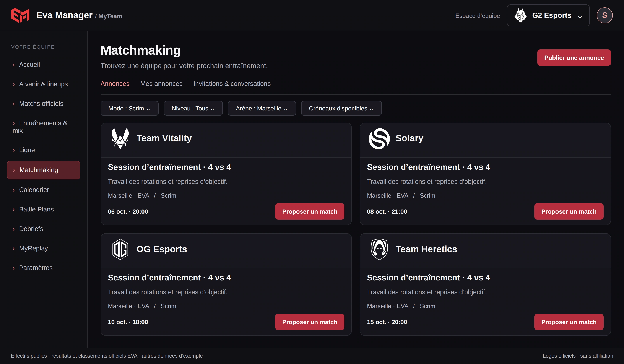
Task: Go to Accueil in the sidebar
Action: [x=44, y=65]
